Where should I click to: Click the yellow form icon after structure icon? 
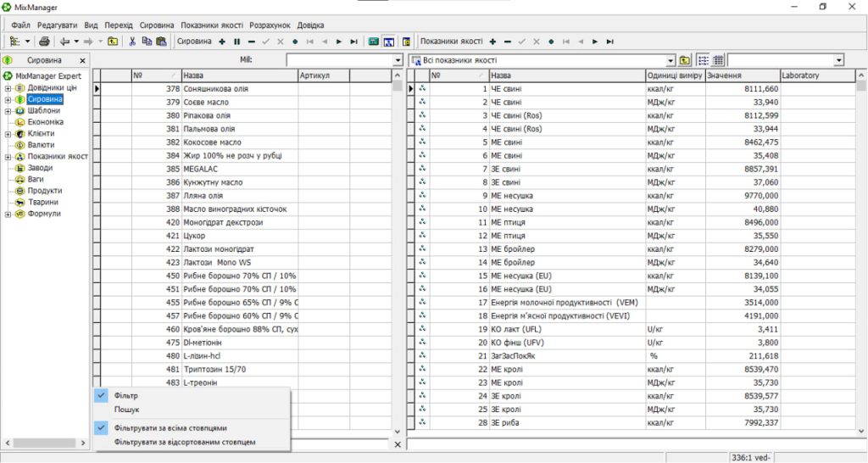[x=406, y=42]
